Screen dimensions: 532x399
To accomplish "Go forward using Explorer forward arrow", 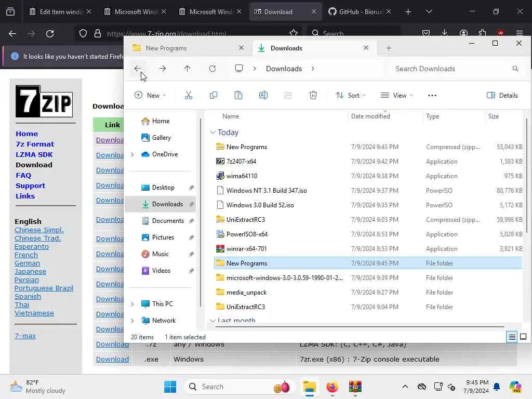I will [x=163, y=69].
